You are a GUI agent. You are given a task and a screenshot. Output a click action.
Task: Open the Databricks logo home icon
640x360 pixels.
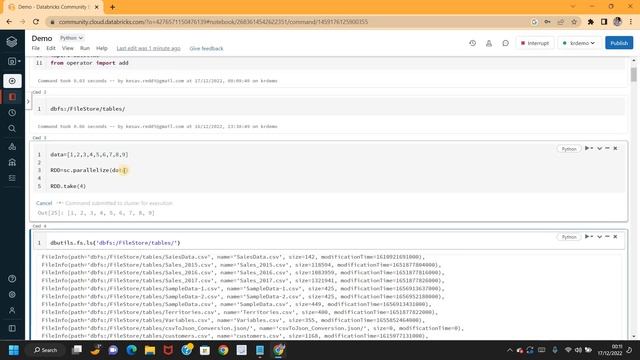(x=12, y=42)
